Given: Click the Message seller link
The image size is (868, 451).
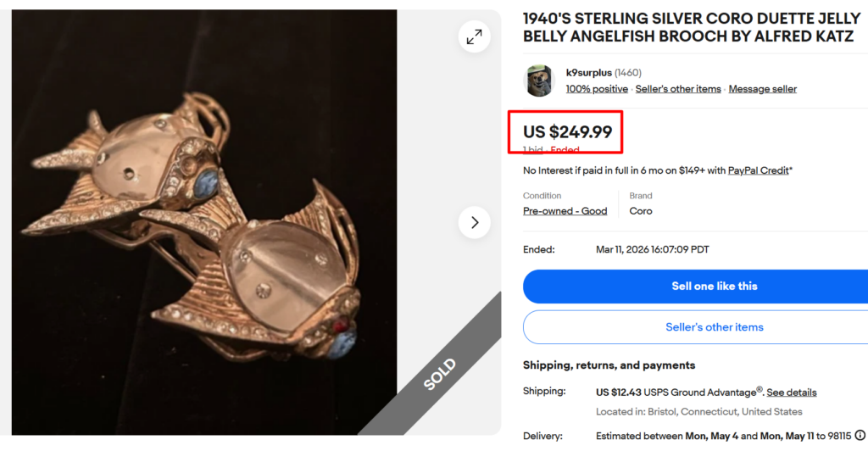Looking at the screenshot, I should [x=762, y=89].
